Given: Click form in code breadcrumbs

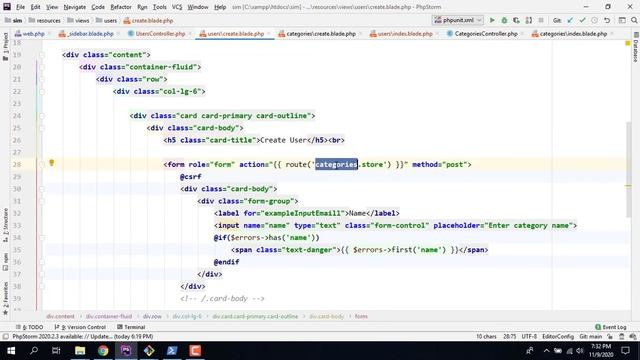Looking at the screenshot, I should coord(361,316).
